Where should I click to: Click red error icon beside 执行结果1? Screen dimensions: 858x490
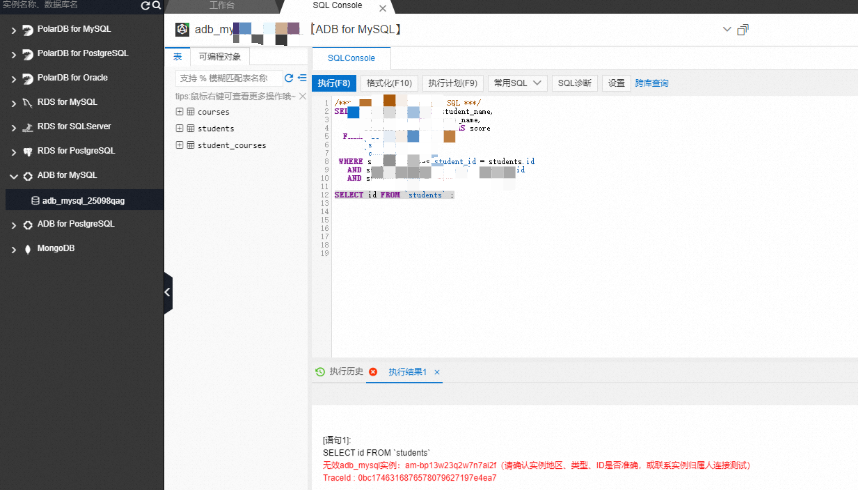click(373, 372)
